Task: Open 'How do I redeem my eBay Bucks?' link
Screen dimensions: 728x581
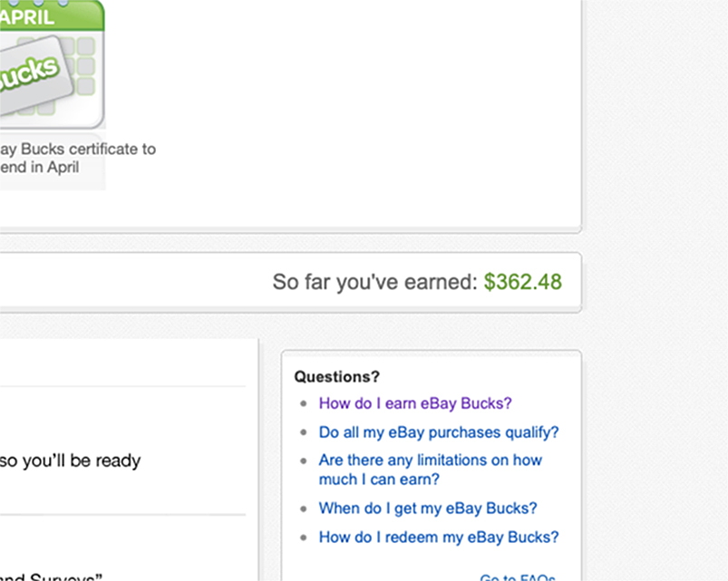Action: coord(439,537)
